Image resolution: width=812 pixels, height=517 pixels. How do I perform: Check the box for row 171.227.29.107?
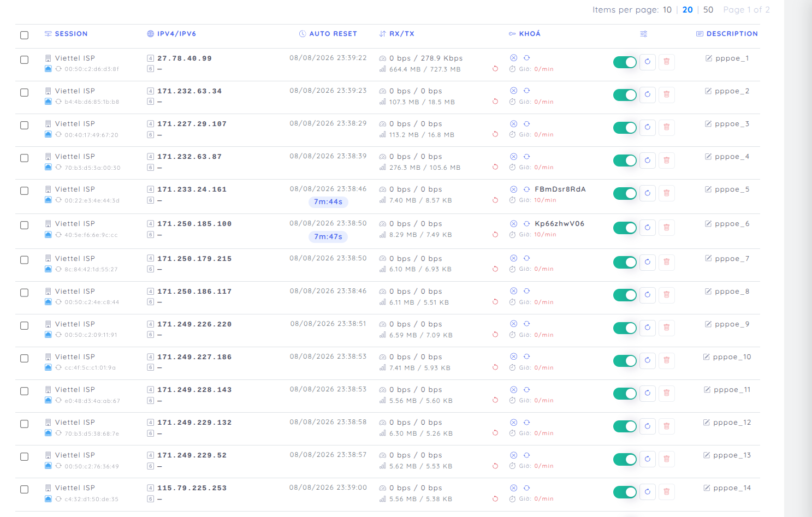24,125
